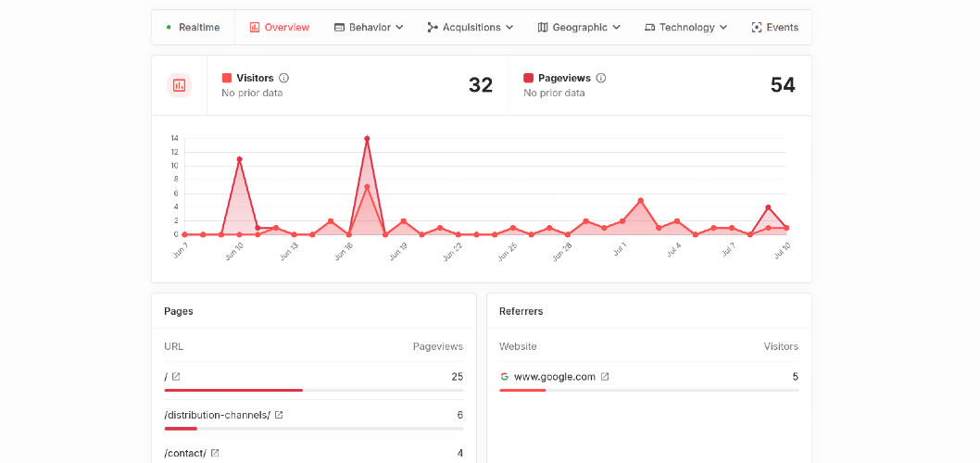Click the URL column header
Screen dimensions: 980x463
tap(174, 346)
